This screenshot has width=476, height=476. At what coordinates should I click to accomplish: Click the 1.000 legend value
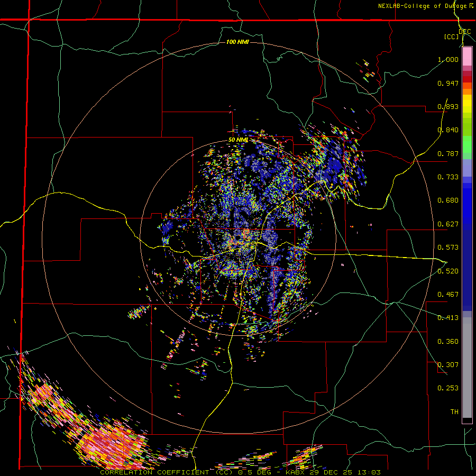[448, 59]
